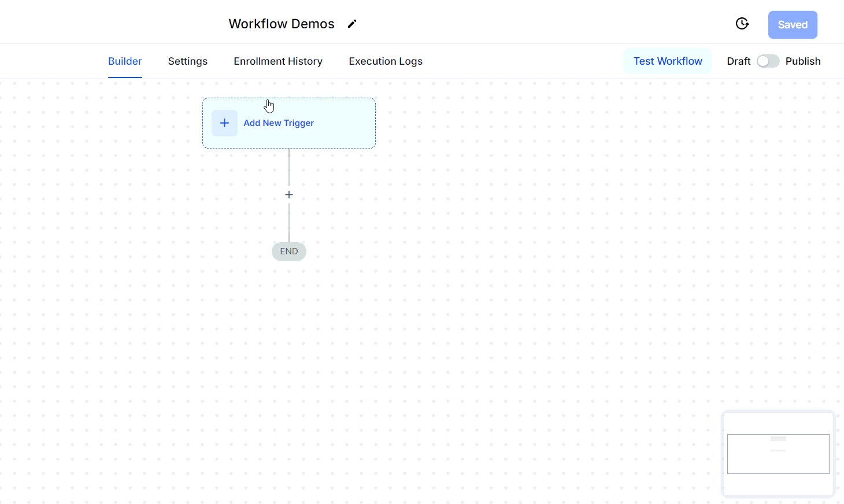Screen dimensions: 844x504
Task: Click the Draft label
Action: tap(738, 61)
